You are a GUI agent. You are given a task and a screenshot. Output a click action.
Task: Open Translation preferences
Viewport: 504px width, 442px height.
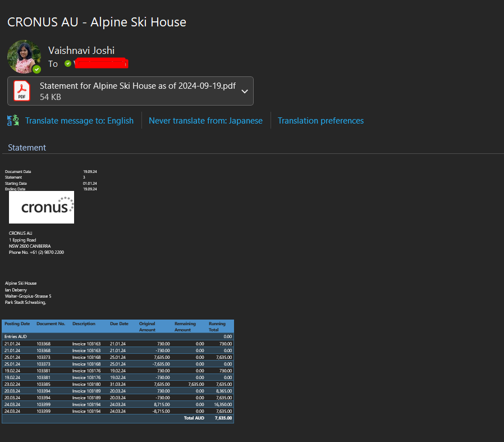tap(321, 121)
